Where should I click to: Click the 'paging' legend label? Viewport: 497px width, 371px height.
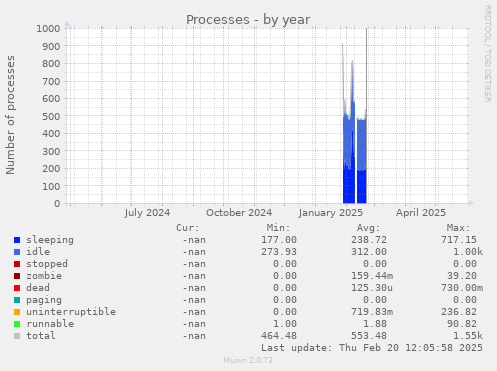pos(44,300)
